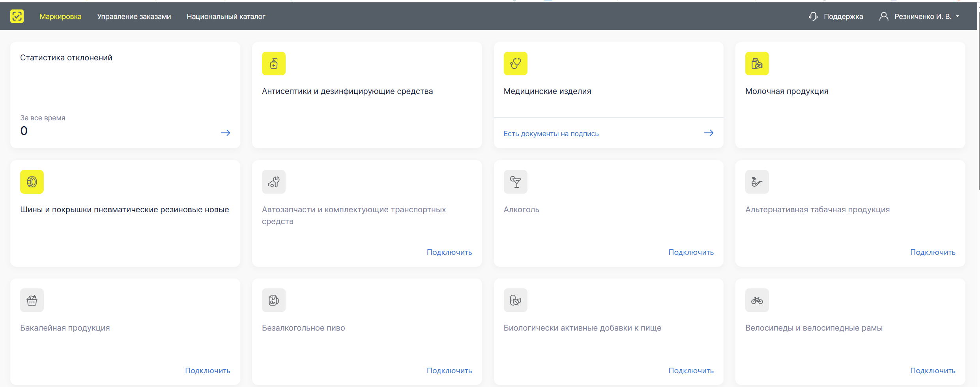Screen dimensions: 980x387
Task: Click the cocktail glass Алкоголь icon
Action: (516, 182)
